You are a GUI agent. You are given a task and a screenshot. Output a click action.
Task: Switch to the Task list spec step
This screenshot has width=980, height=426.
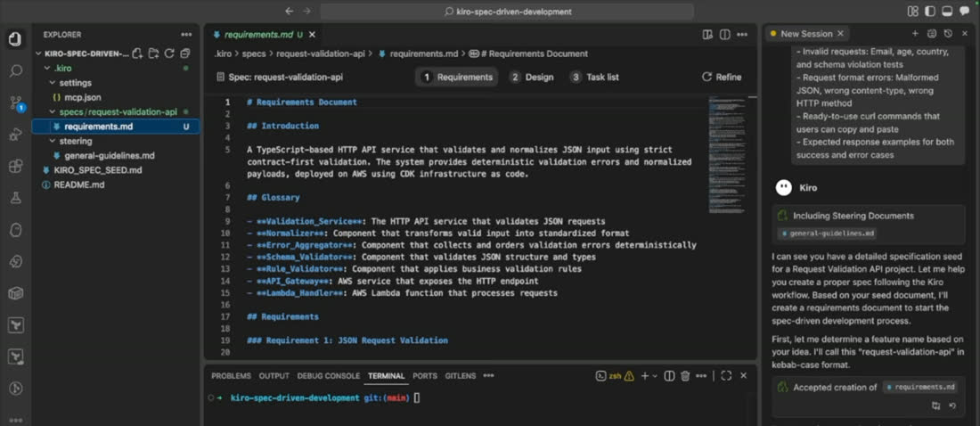(594, 77)
